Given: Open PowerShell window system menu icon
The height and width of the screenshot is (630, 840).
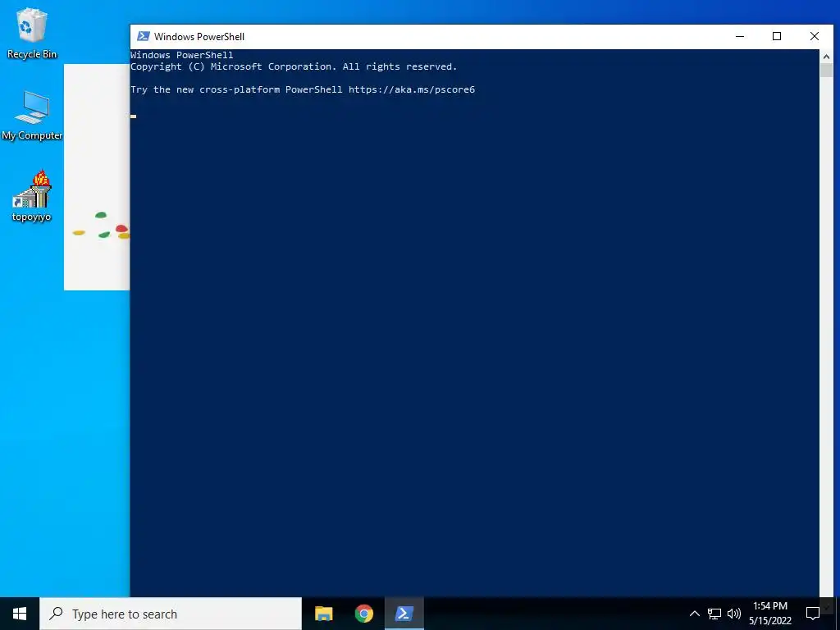Looking at the screenshot, I should point(143,36).
